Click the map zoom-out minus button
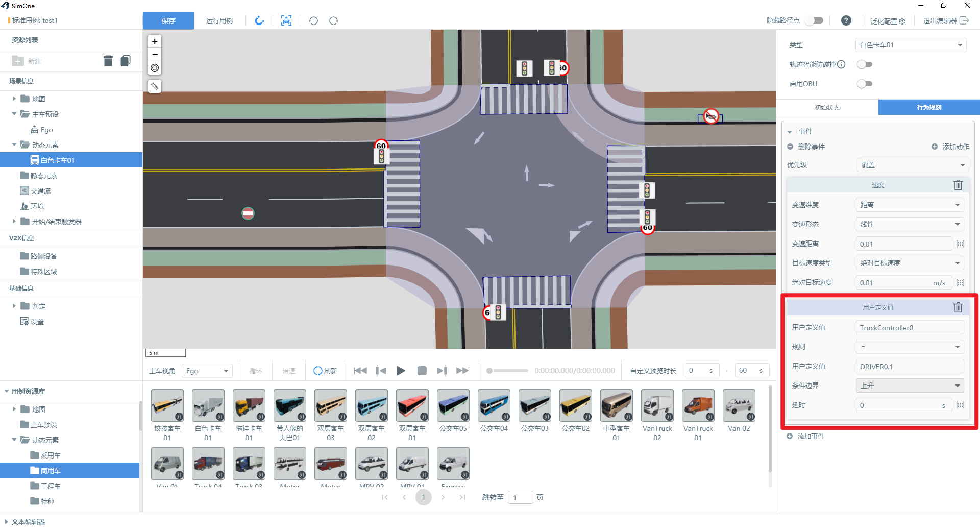Screen dimensions: 980x530 pos(155,55)
